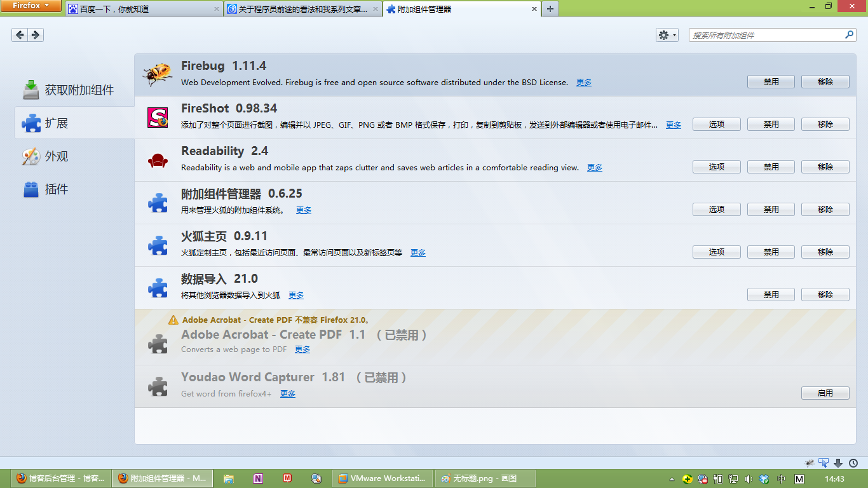The height and width of the screenshot is (488, 868).
Task: Show hidden tray icons arrow
Action: click(x=672, y=479)
